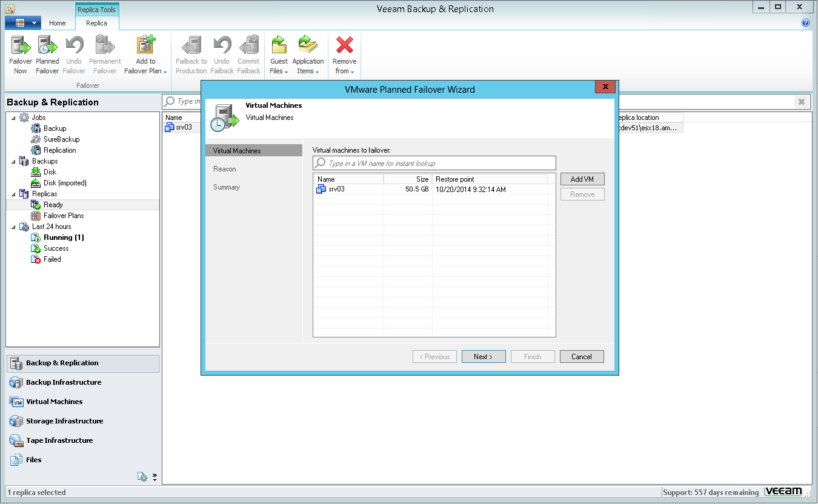Switch to the Home ribbon tab

click(x=58, y=23)
